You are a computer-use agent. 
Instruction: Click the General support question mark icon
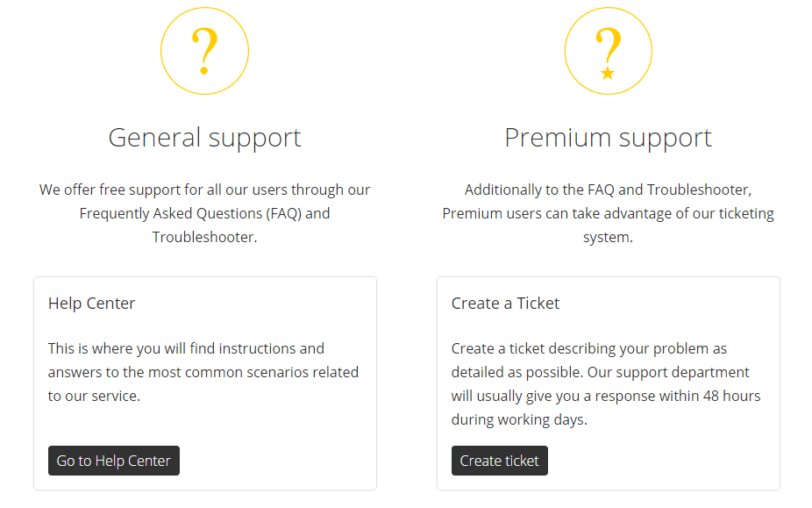pos(204,51)
